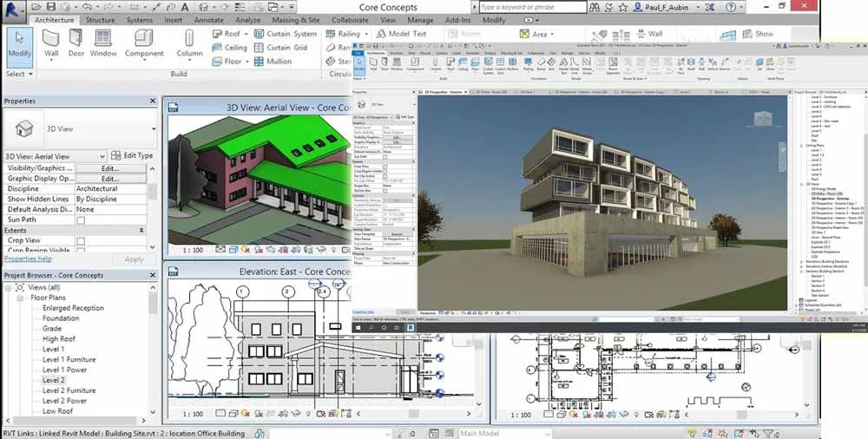Select Enlarged Reception floor plan

click(x=73, y=308)
